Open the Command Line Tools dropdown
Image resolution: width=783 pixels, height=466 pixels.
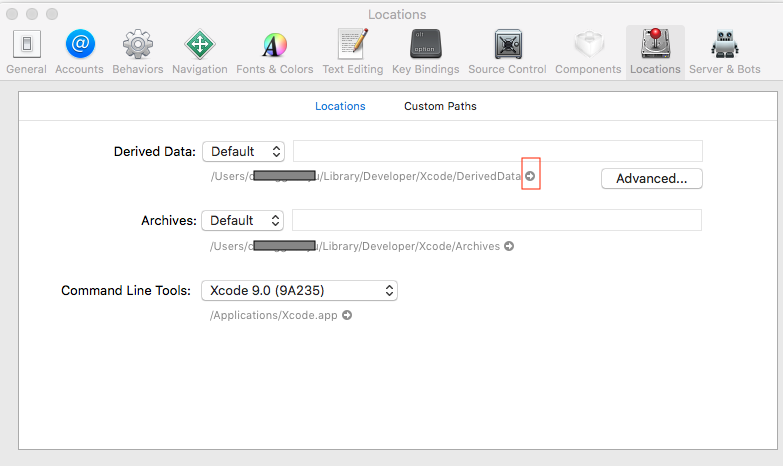pos(300,290)
